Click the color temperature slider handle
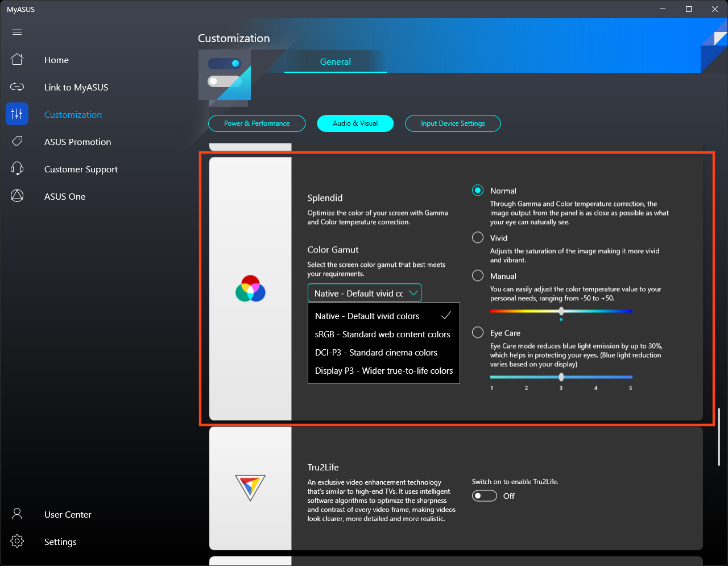Screen dimensions: 728x566 [x=561, y=311]
